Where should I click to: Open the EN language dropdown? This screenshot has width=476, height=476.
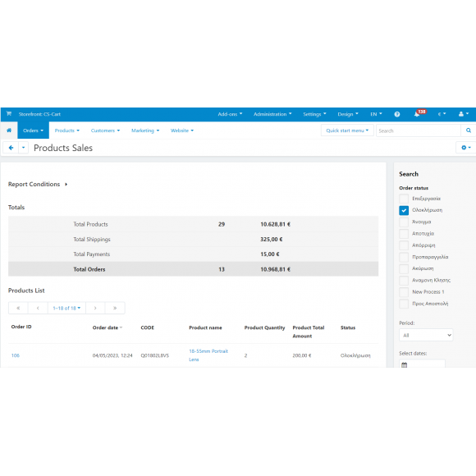376,114
